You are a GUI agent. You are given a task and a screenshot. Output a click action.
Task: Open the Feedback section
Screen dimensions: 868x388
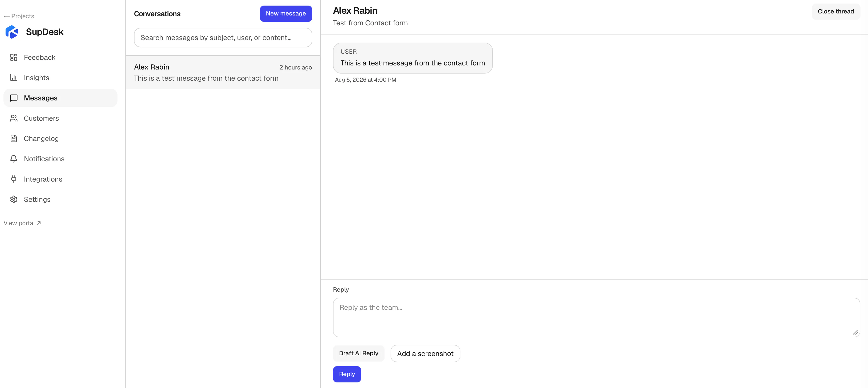tap(60, 58)
